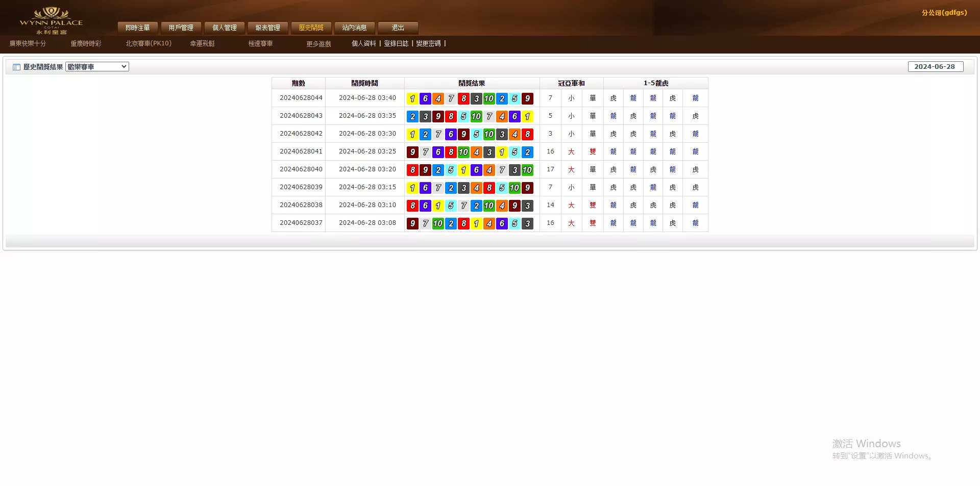Viewport: 980px width, 486px height.
Task: Switch to 北京賽車(PK10) lottery results
Action: click(x=148, y=43)
